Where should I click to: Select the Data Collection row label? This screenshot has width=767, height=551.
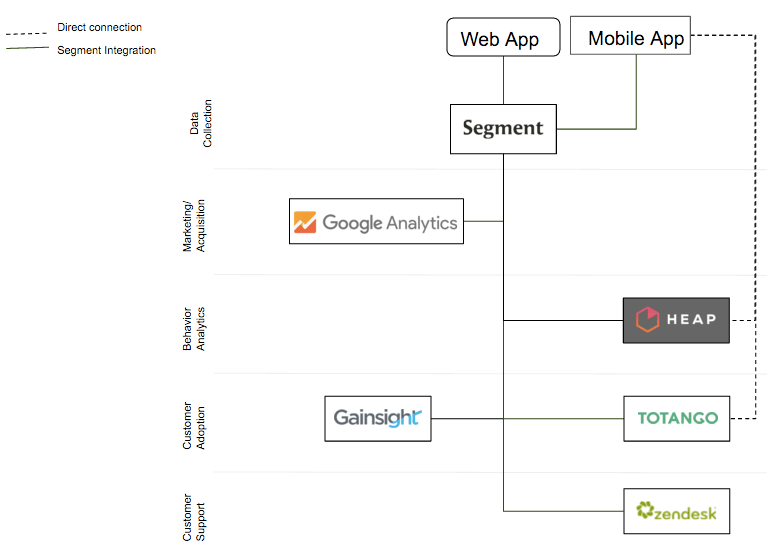[201, 124]
